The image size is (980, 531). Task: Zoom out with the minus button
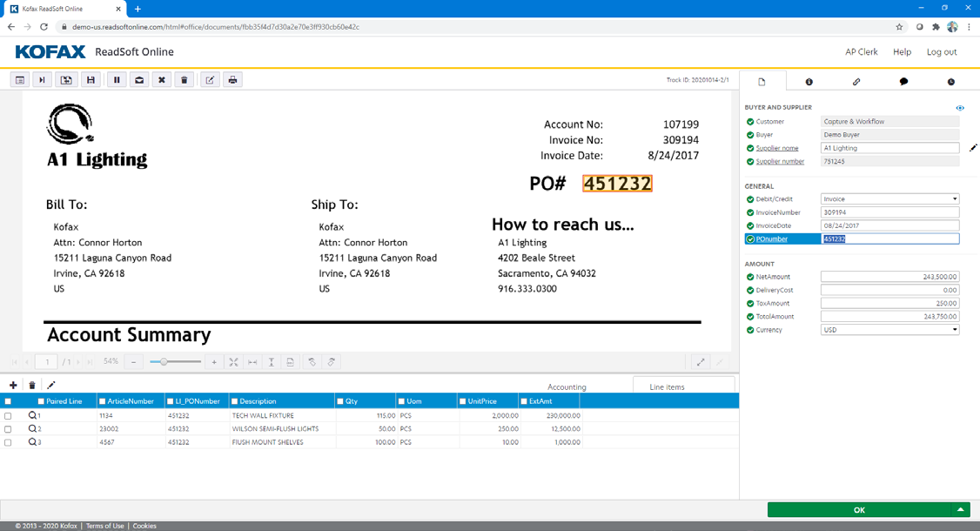click(x=133, y=362)
